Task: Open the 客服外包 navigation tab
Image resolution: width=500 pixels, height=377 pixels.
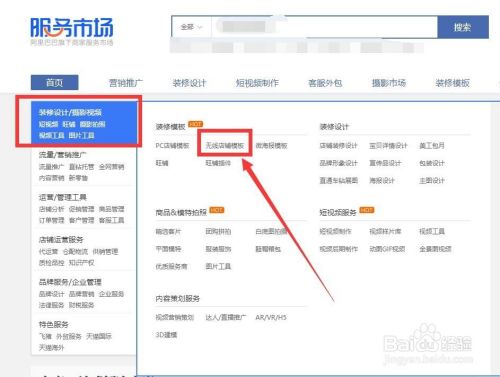Action: (325, 83)
